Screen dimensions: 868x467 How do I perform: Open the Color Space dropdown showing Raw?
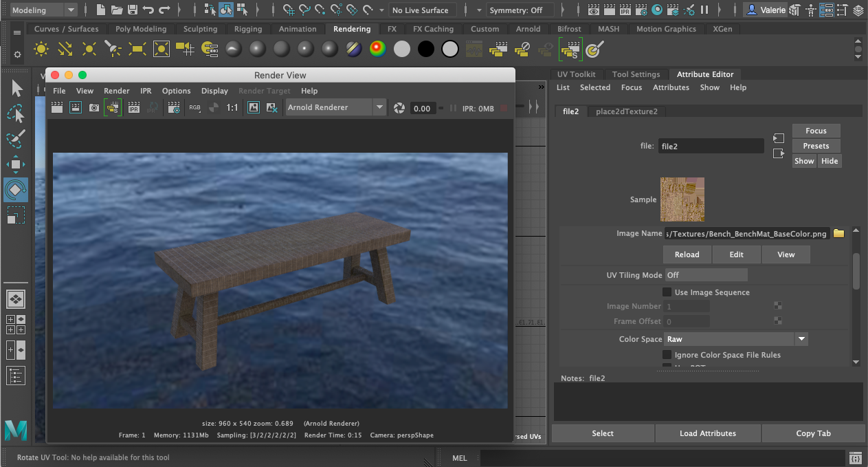point(734,338)
